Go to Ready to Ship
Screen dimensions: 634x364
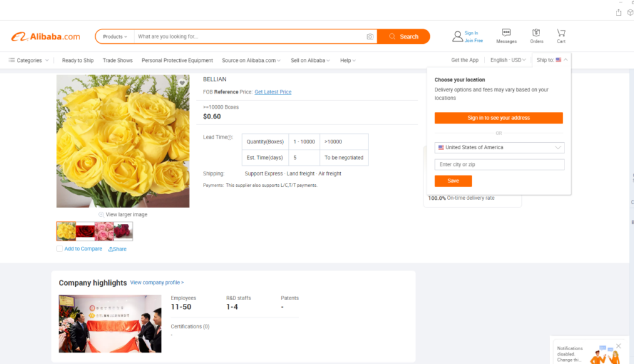click(78, 61)
